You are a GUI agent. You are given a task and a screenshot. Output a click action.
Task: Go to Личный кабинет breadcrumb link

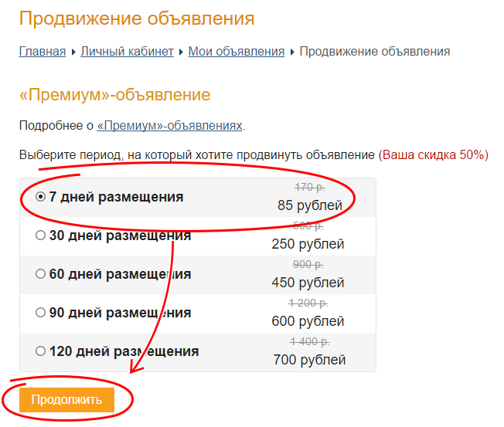(x=127, y=52)
